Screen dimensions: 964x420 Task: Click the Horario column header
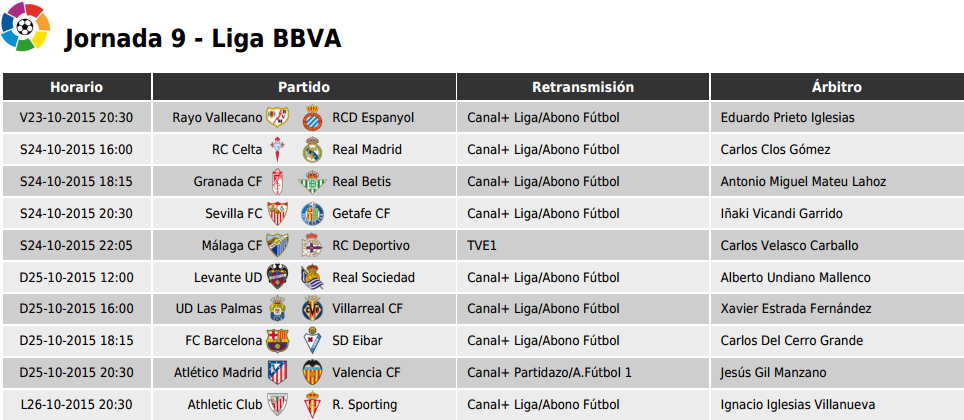[x=77, y=87]
